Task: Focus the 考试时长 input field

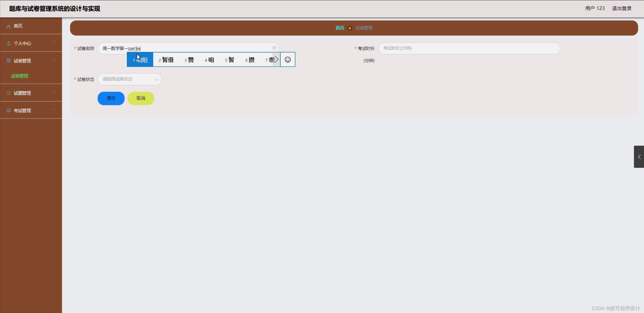Action: [469, 48]
